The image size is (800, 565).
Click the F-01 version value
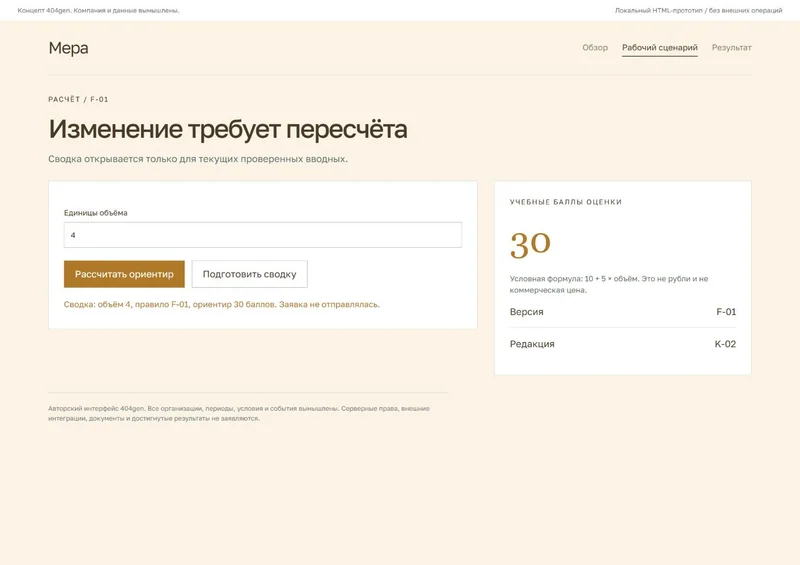[x=726, y=312]
